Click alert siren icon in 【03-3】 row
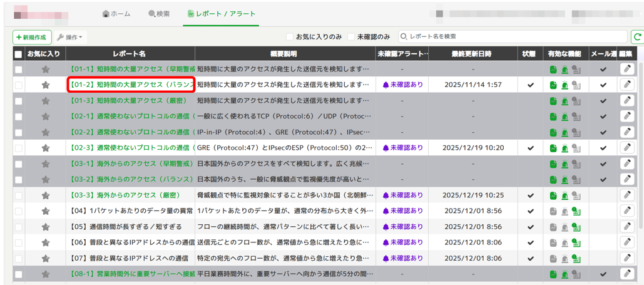 click(565, 195)
